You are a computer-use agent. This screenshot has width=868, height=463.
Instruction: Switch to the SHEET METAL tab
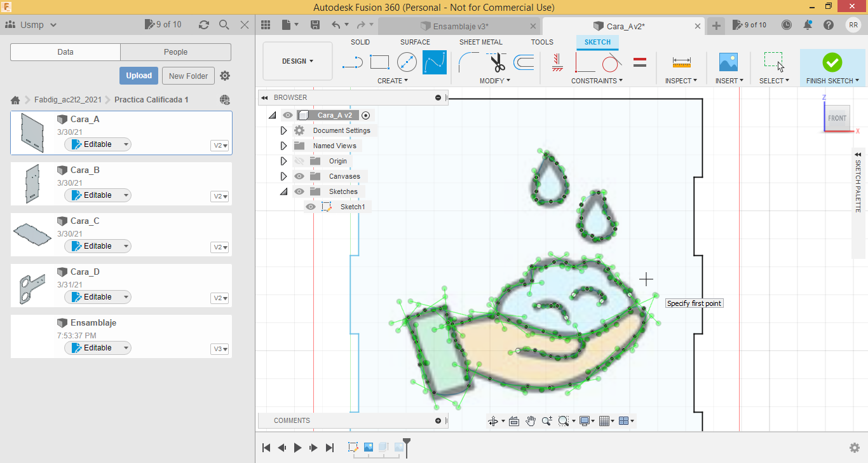(x=481, y=42)
